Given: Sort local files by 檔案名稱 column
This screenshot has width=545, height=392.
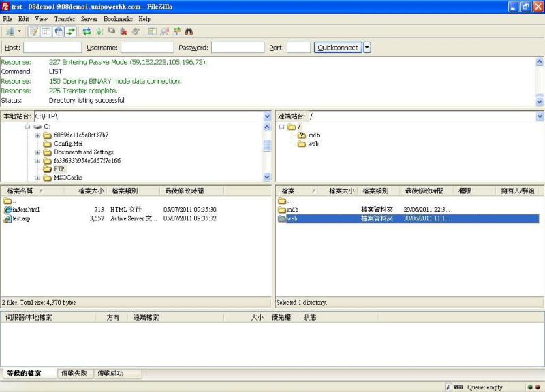Looking at the screenshot, I should pos(33,191).
